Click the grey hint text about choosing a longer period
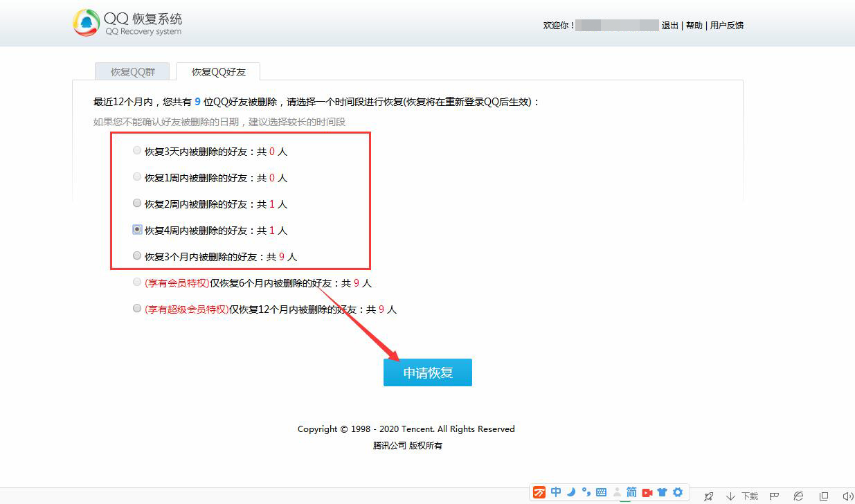 coord(219,122)
